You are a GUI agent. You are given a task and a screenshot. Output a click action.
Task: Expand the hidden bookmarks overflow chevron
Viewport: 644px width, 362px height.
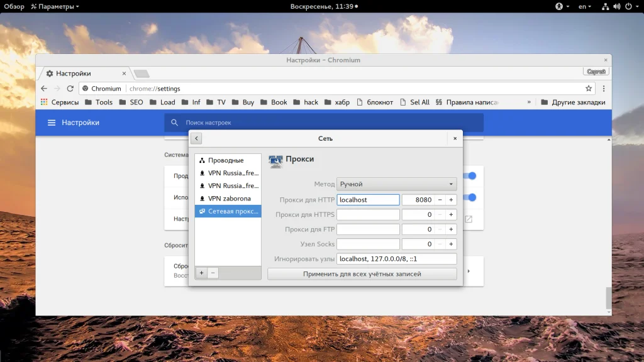[529, 102]
